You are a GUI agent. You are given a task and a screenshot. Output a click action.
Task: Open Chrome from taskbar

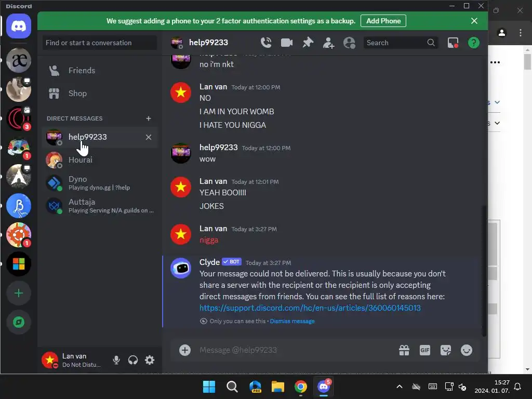coord(301,387)
